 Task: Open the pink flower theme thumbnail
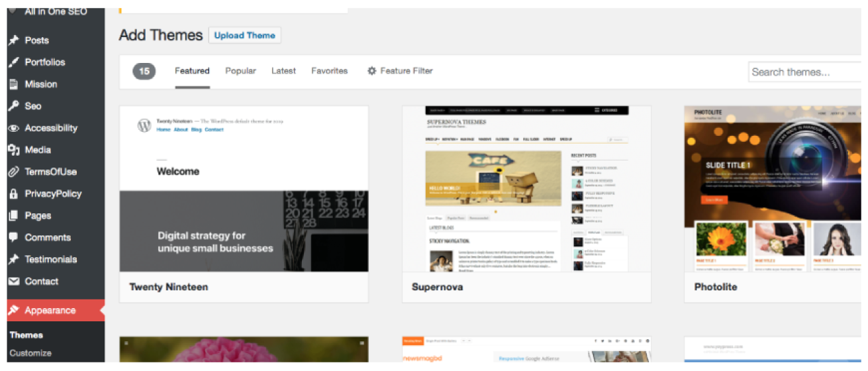click(x=244, y=349)
